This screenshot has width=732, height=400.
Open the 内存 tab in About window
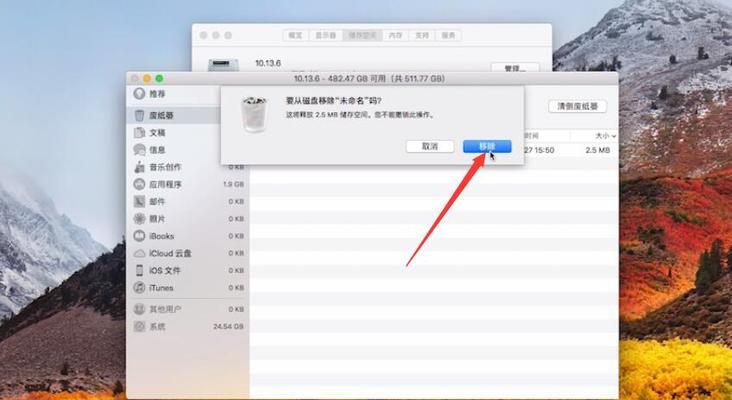(395, 35)
